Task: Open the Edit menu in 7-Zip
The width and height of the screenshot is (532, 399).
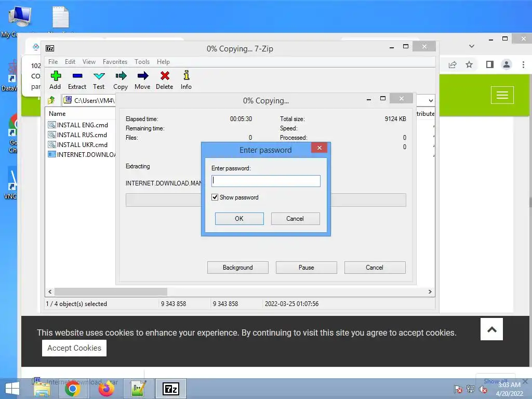Action: [70, 62]
